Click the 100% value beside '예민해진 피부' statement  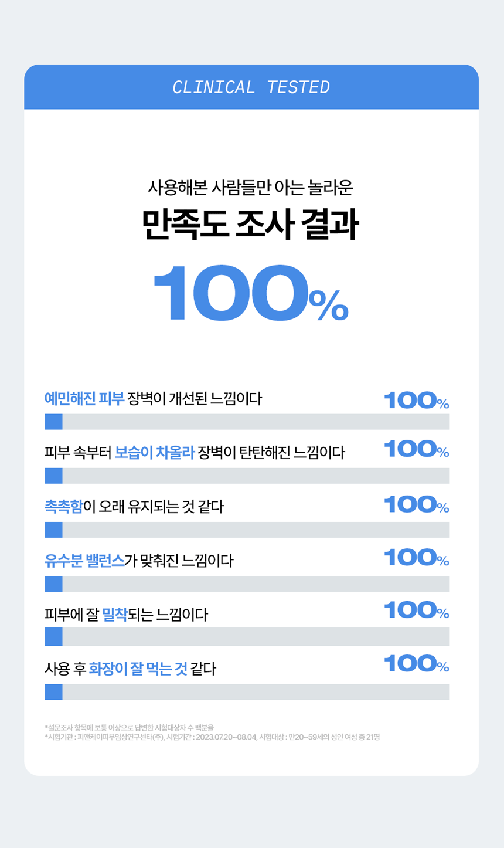(416, 401)
